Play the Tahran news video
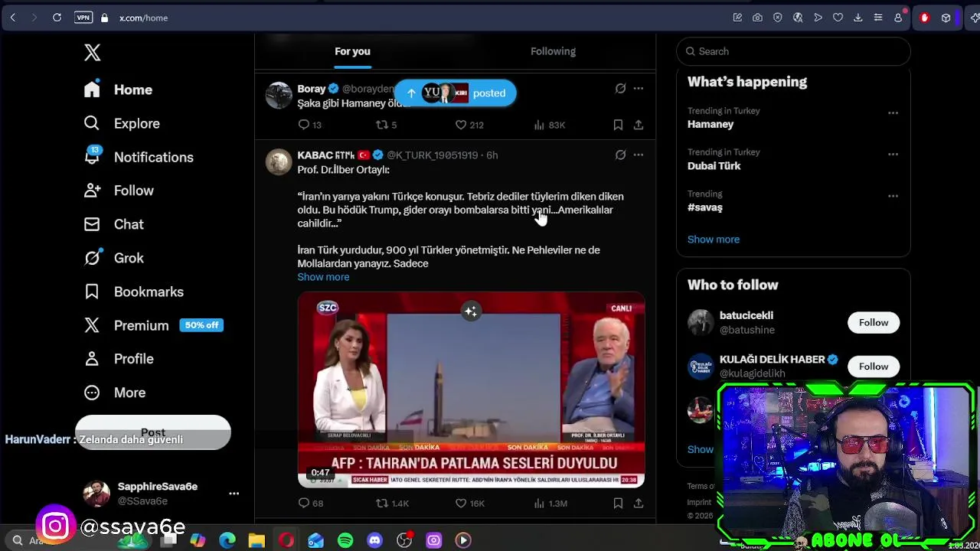This screenshot has width=980, height=551. tap(471, 390)
